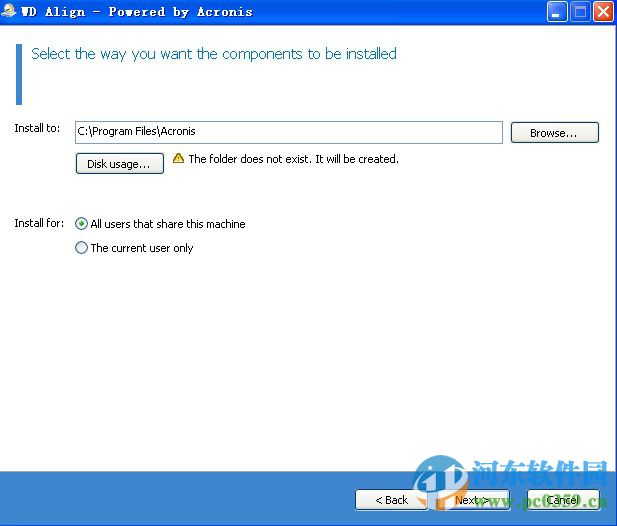Click the WD Align title bar icon
This screenshot has height=526, width=617.
pyautogui.click(x=8, y=11)
